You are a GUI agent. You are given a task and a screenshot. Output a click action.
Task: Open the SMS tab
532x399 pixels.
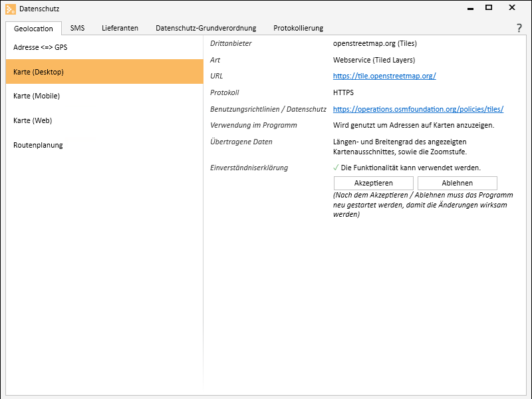coord(77,28)
